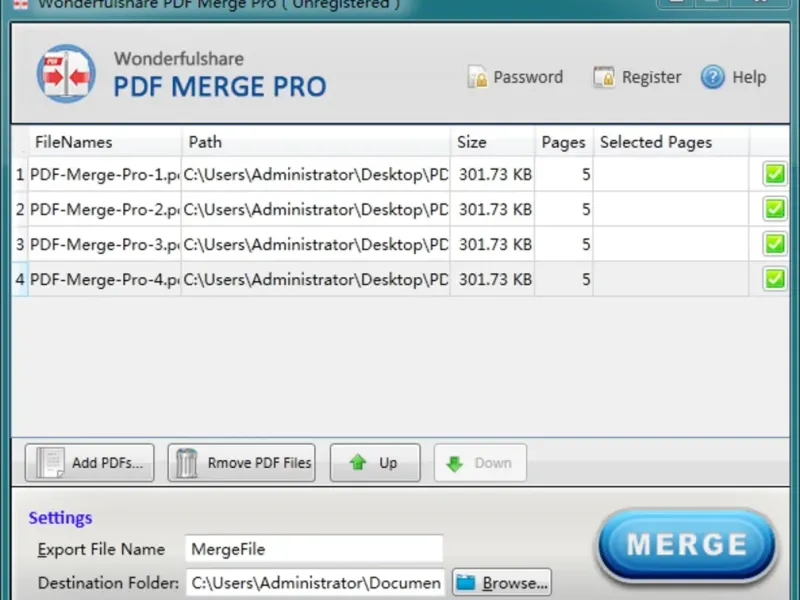Click row number 1 header
Screen dimensions: 800x600
click(x=20, y=174)
